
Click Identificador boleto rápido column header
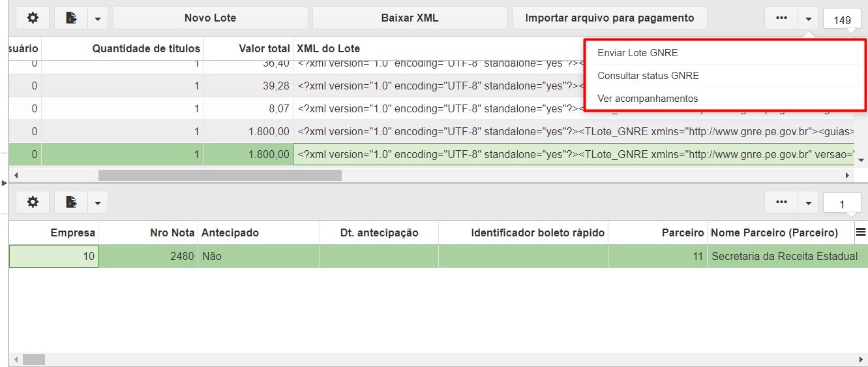click(523, 232)
